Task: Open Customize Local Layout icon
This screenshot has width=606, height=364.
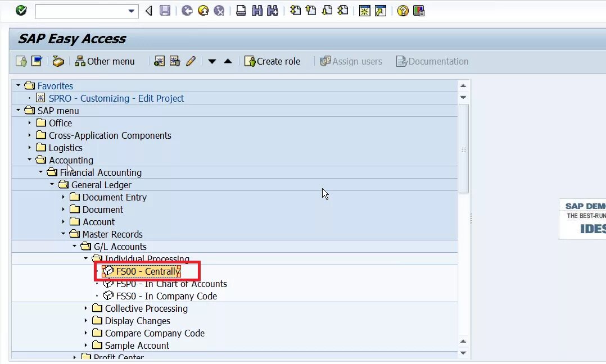Action: point(419,11)
